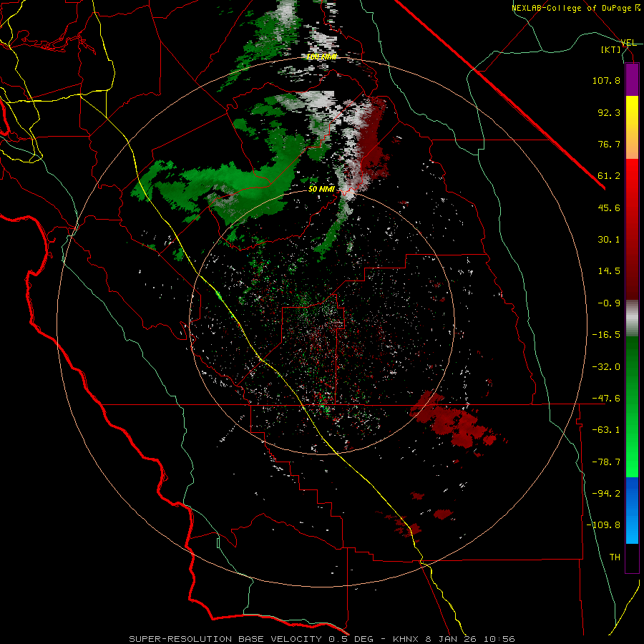Click the [KT] units label

(611, 49)
